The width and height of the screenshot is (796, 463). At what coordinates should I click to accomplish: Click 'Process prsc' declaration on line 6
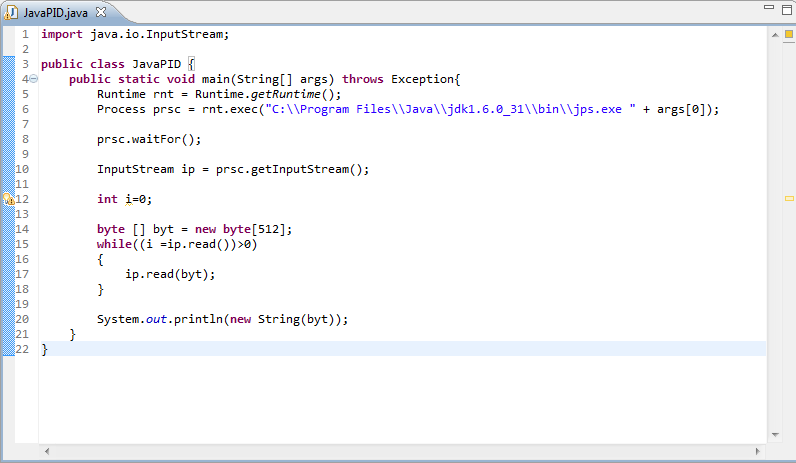pyautogui.click(x=139, y=109)
